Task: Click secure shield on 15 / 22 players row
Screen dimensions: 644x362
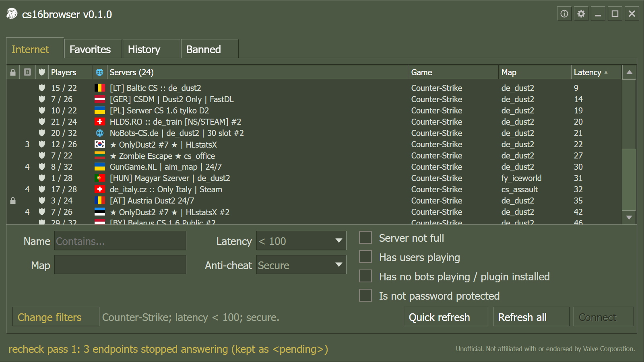Action: click(42, 88)
